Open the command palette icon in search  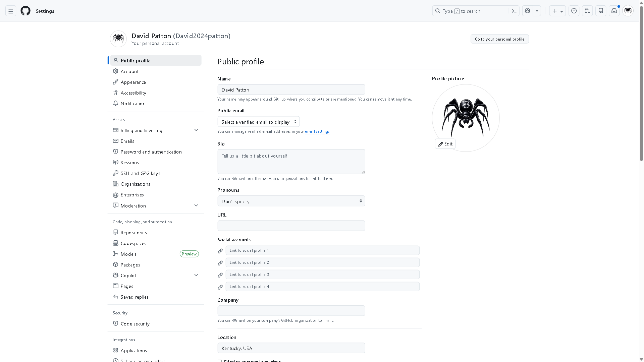click(x=514, y=11)
